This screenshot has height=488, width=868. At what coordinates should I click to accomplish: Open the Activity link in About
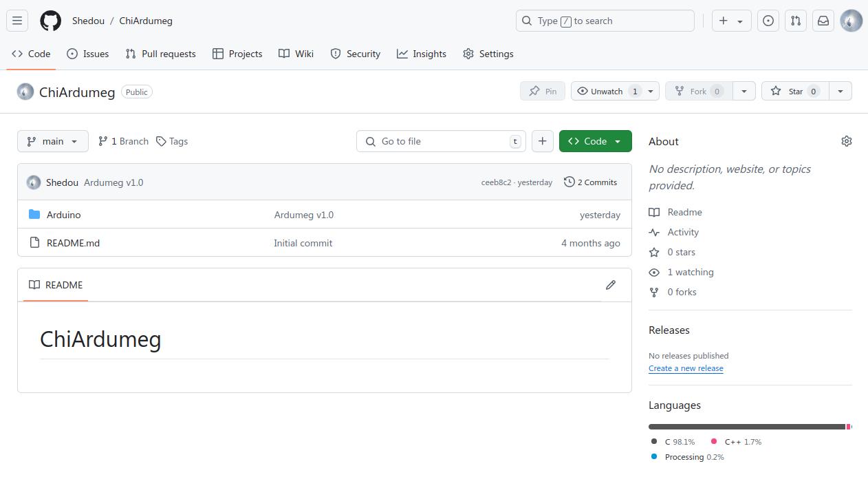673,232
